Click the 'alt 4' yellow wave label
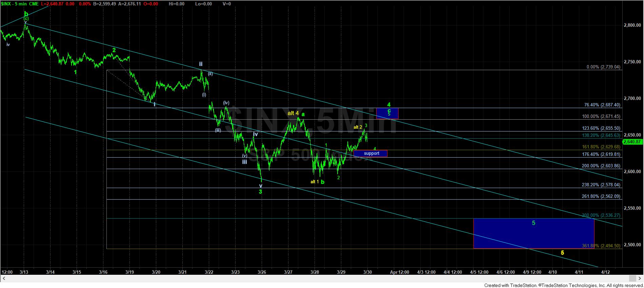 point(293,113)
